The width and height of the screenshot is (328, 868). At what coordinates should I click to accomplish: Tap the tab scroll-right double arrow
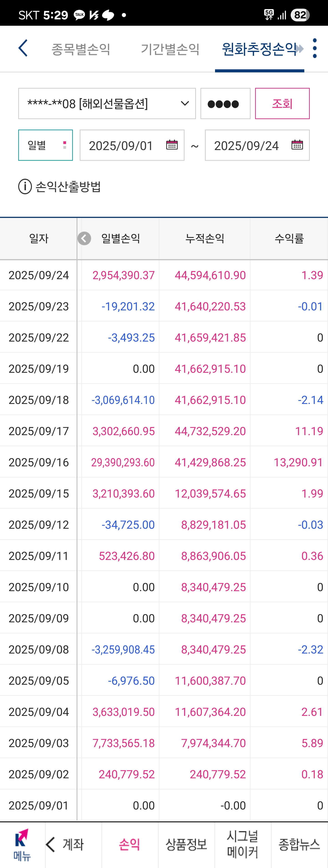coord(300,49)
